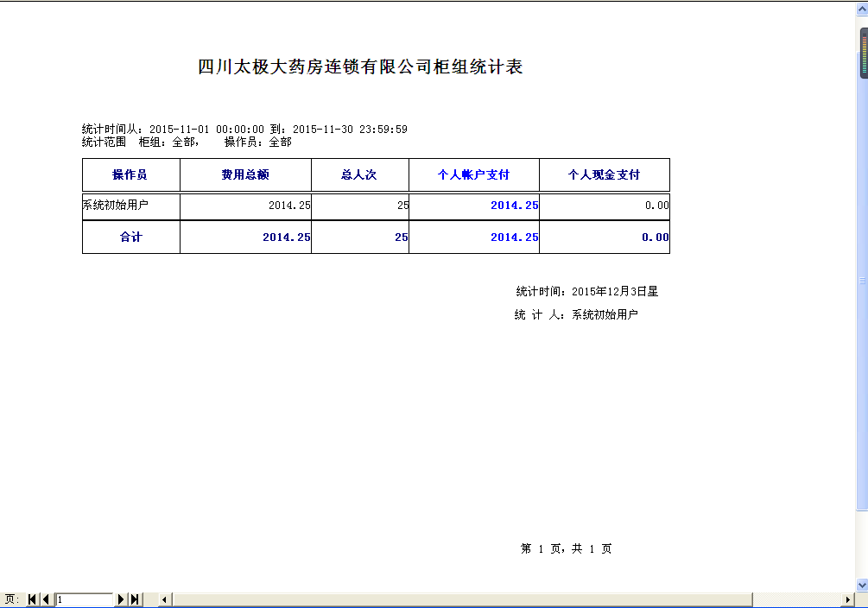Click the horizontal scrollbar thumb
This screenshot has width=868, height=608.
click(x=463, y=599)
